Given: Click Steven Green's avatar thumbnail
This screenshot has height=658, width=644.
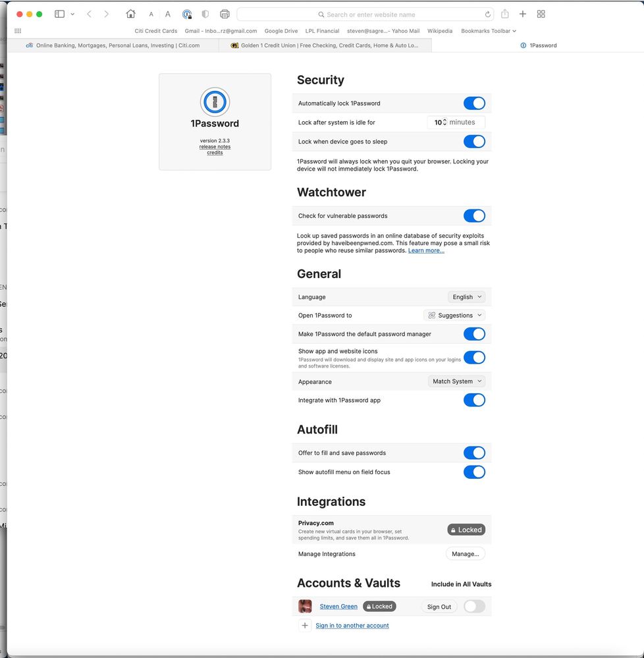Looking at the screenshot, I should (x=305, y=607).
